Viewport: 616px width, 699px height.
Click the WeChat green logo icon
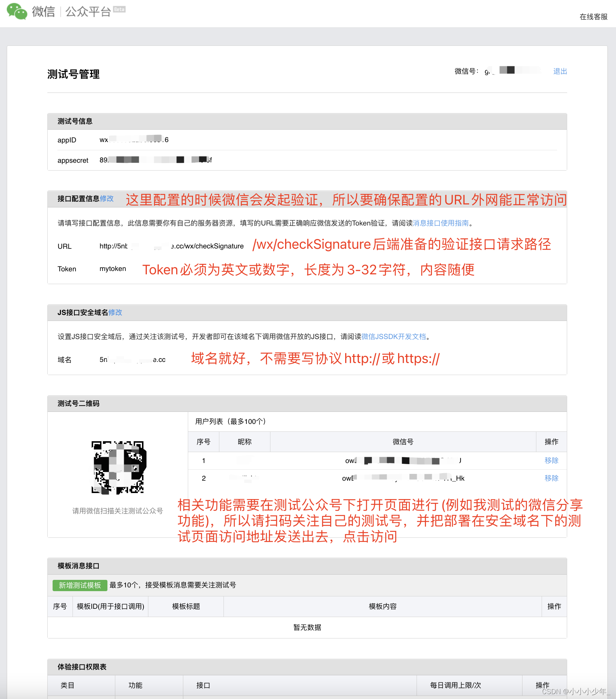pyautogui.click(x=17, y=11)
